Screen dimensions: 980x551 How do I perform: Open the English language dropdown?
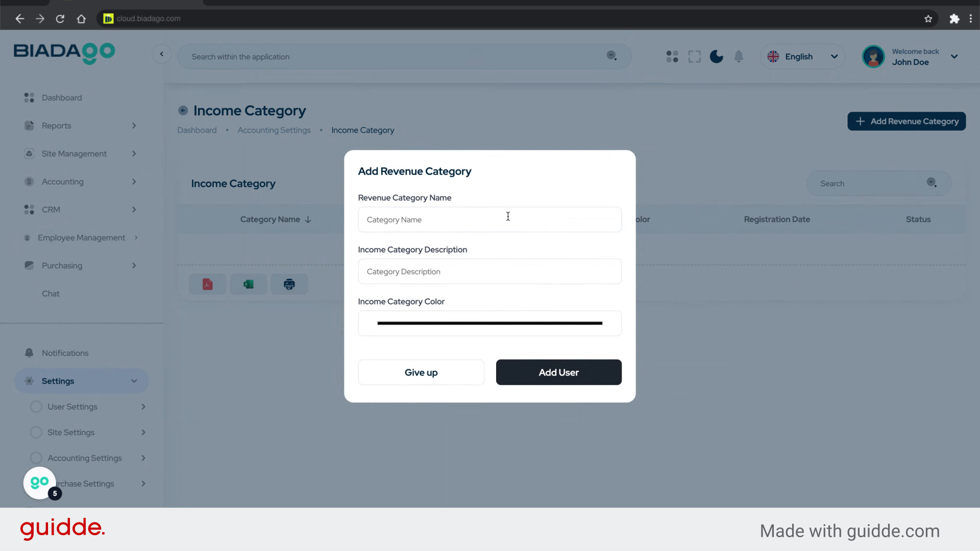pos(802,57)
